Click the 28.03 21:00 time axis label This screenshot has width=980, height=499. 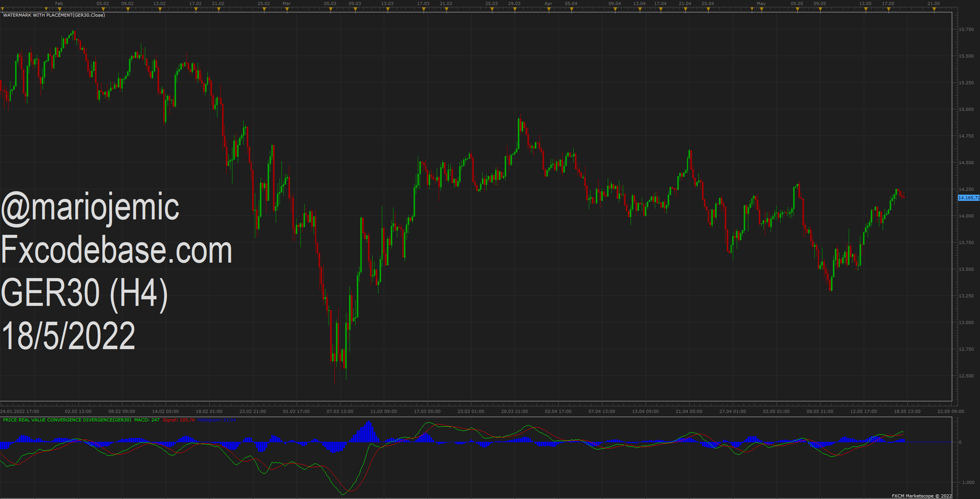(515, 411)
